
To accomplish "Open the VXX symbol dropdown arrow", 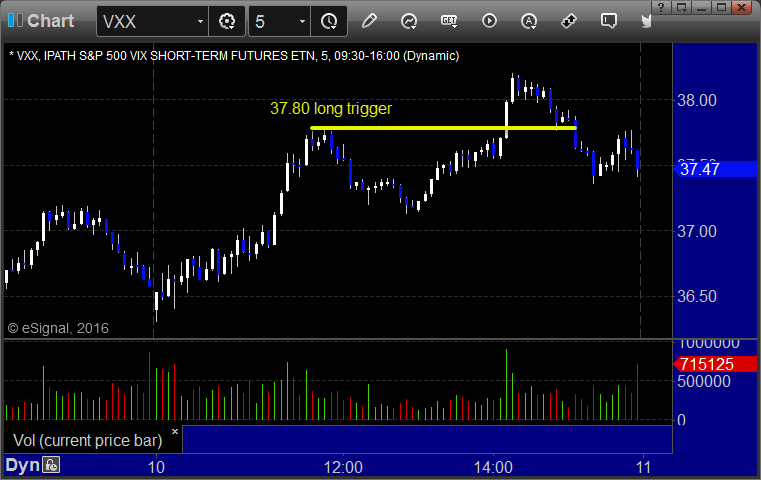I will [x=200, y=21].
